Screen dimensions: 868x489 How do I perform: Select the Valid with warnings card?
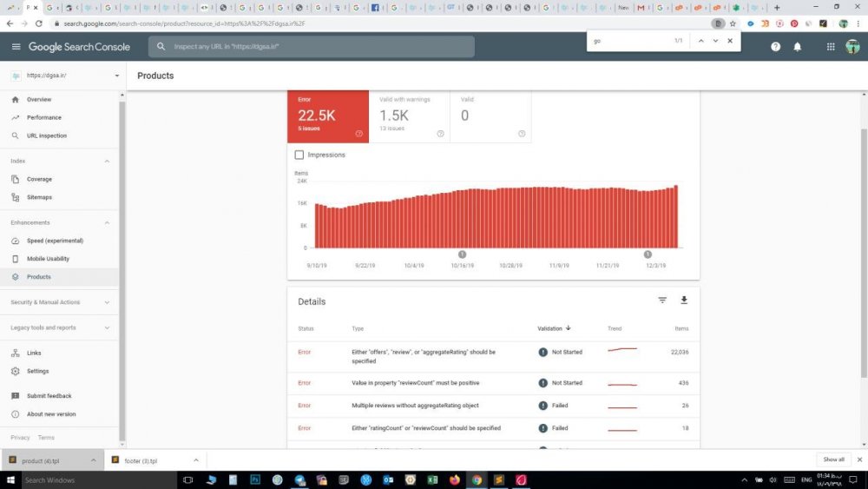[409, 116]
